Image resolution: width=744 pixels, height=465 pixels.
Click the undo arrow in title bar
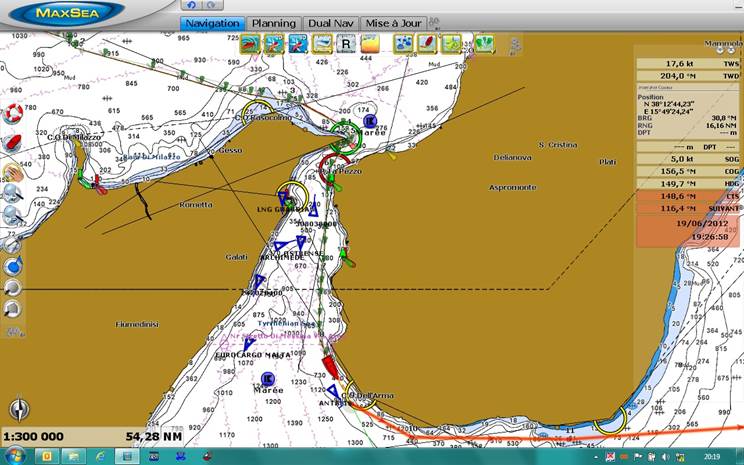pyautogui.click(x=192, y=5)
